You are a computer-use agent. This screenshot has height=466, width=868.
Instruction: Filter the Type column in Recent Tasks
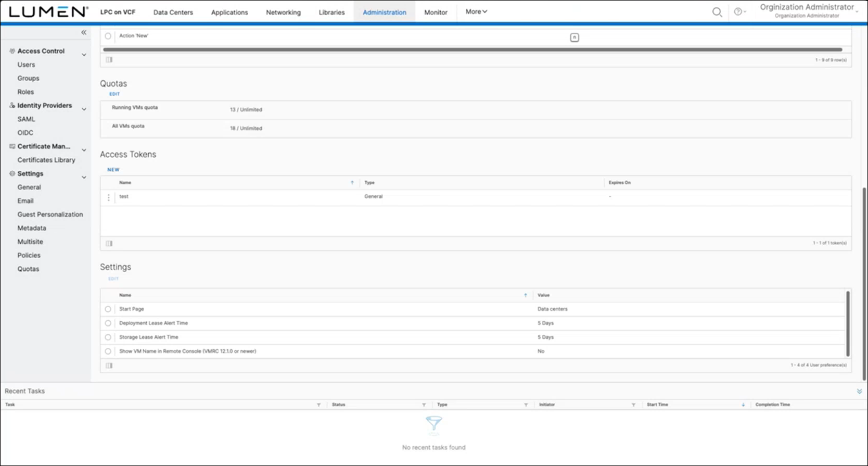[x=526, y=405]
